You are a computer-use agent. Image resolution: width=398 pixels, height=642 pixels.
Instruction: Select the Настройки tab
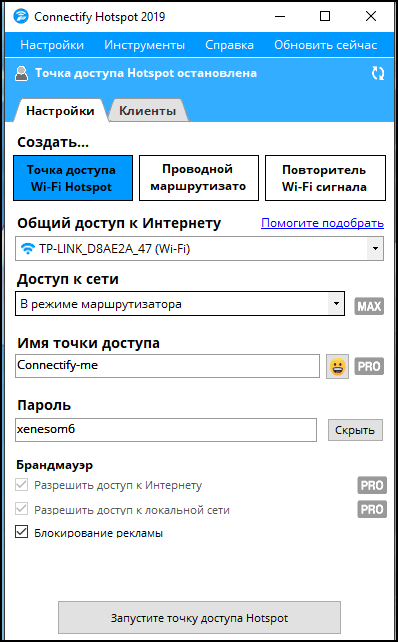(60, 111)
